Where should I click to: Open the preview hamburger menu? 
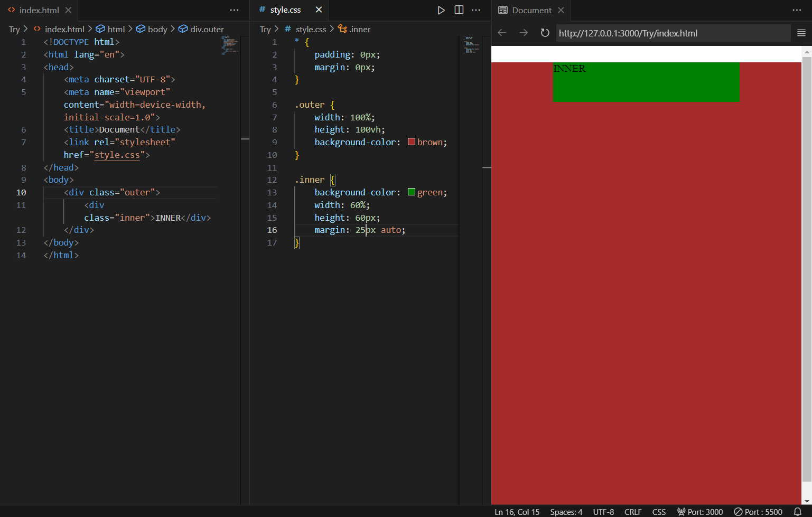801,33
